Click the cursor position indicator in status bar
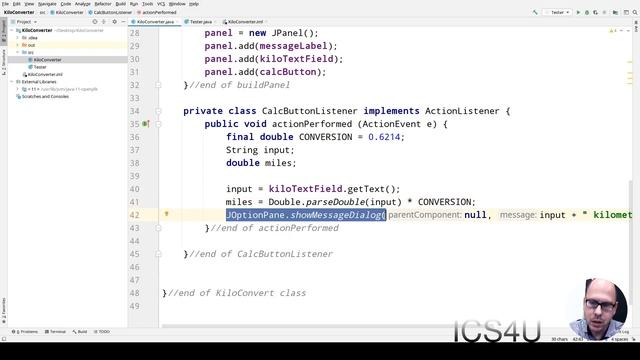Viewport: 640px width, 360px height. [x=578, y=339]
